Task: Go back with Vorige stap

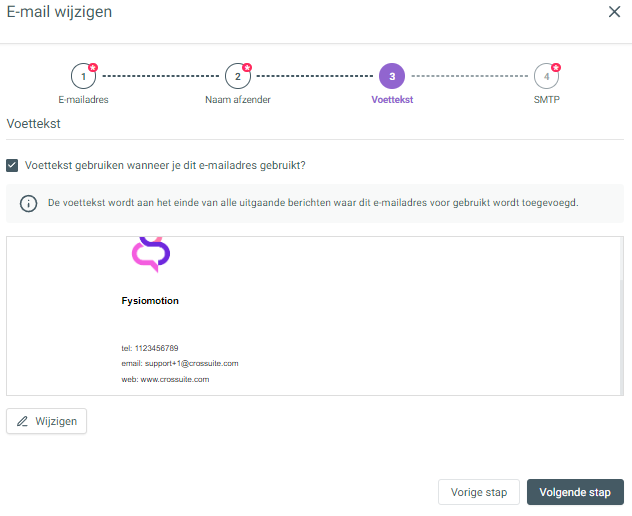Action: click(x=479, y=492)
